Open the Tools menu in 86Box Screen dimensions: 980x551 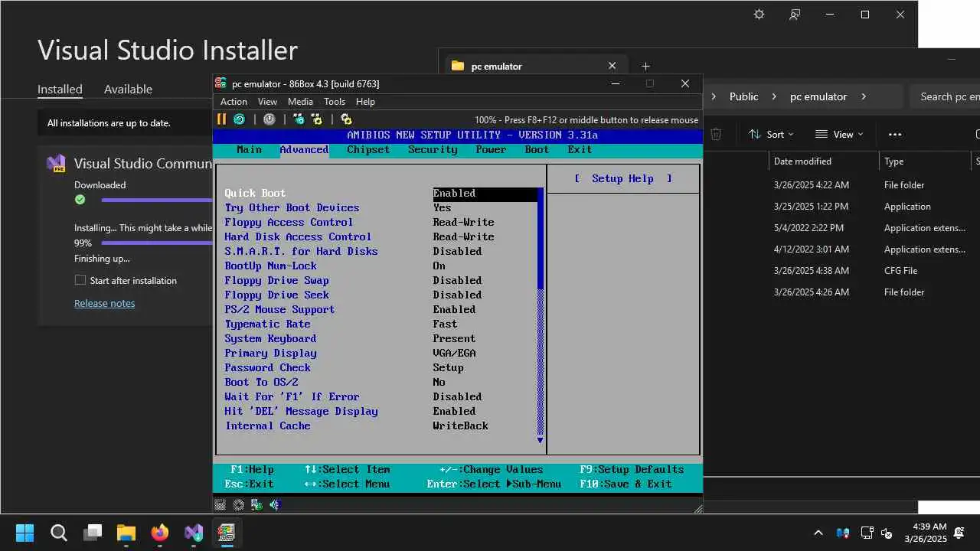tap(335, 102)
